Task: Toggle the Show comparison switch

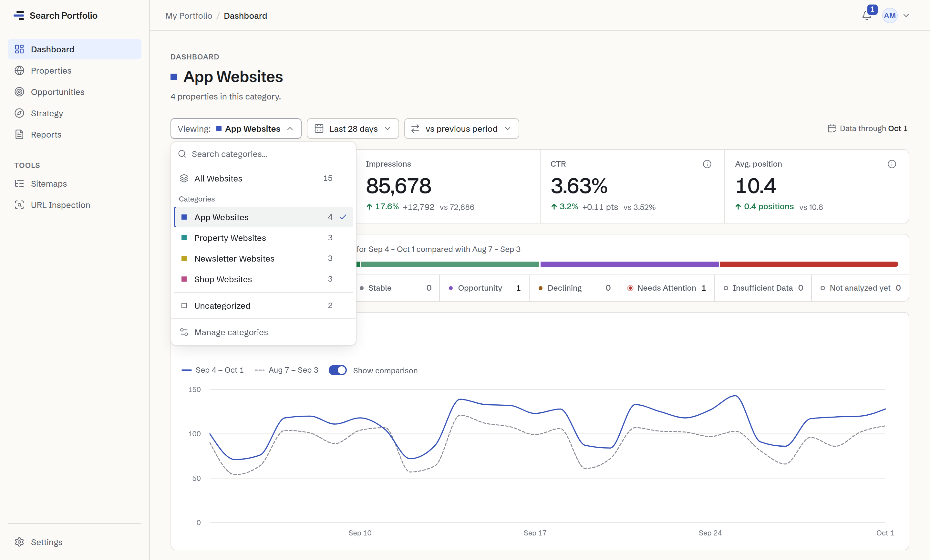Action: (338, 370)
